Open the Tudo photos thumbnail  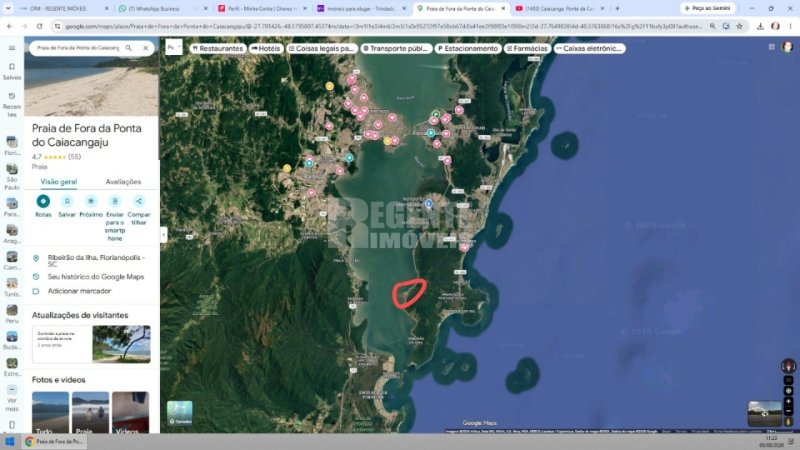coord(50,412)
